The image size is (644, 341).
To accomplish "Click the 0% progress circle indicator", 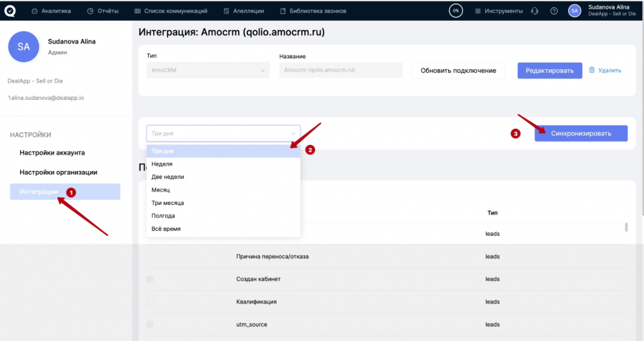I will pos(455,11).
